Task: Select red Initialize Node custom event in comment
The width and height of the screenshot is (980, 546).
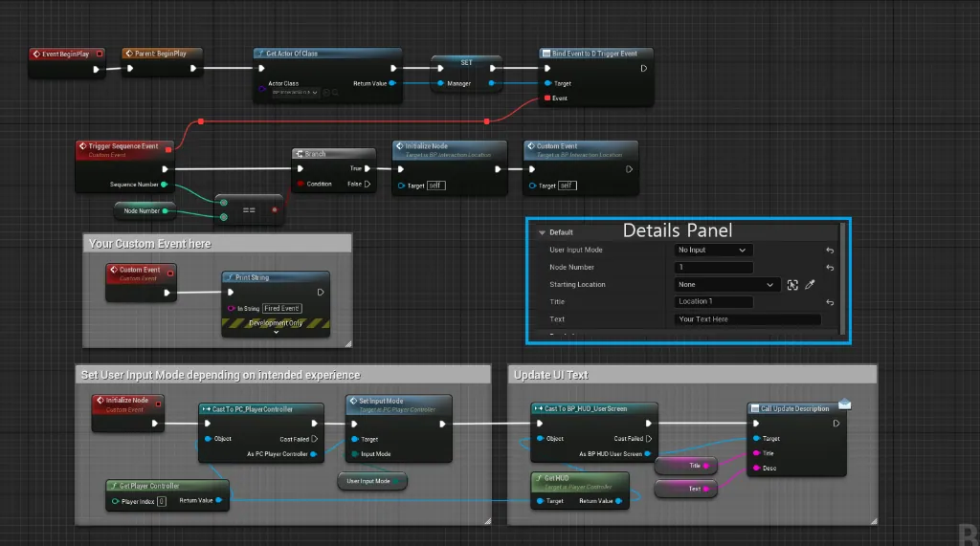Action: 128,413
